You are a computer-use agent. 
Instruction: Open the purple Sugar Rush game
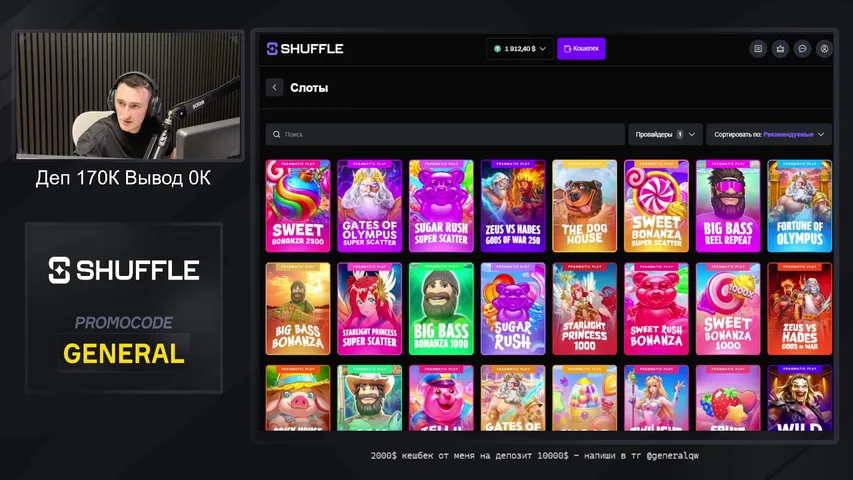(513, 309)
